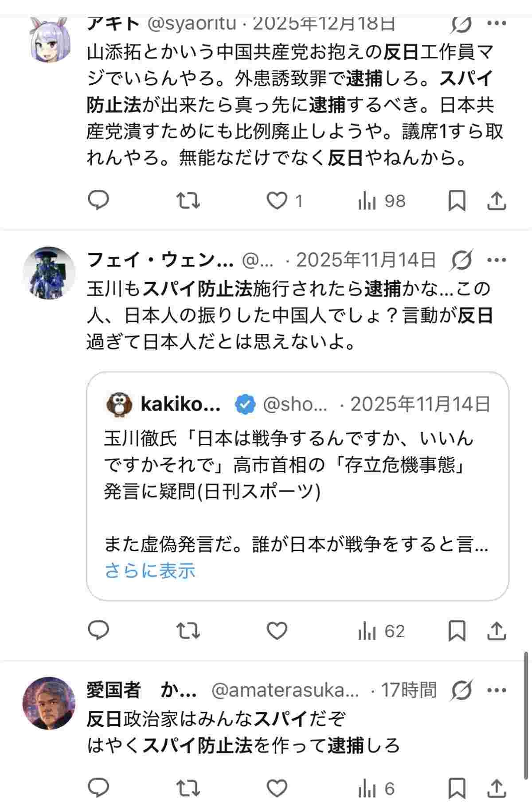Reply to the tweet with 62 views
Viewport: 532px width, 811px height.
point(98,631)
